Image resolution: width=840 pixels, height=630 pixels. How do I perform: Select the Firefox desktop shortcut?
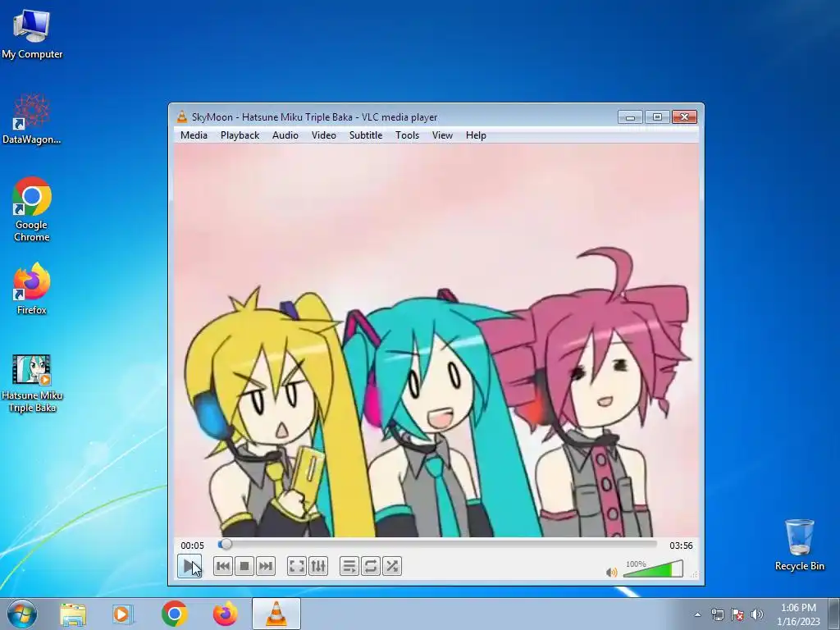coord(32,289)
